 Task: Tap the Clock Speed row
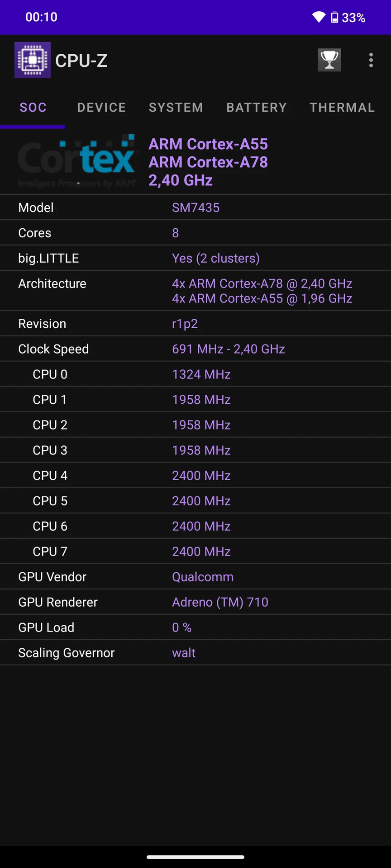195,349
